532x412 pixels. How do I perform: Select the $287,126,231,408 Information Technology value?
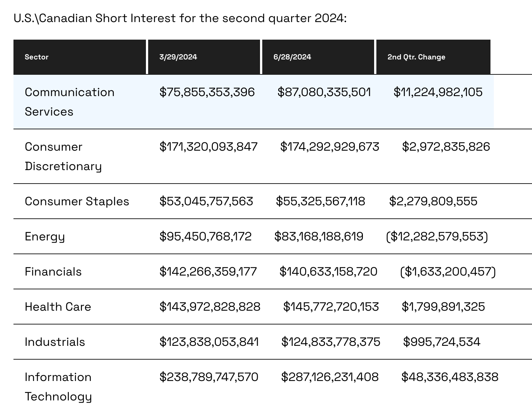pyautogui.click(x=330, y=377)
